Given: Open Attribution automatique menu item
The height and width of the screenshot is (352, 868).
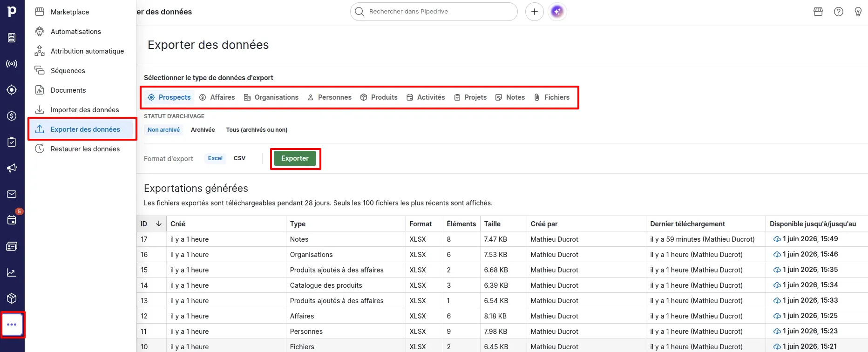Looking at the screenshot, I should pos(81,51).
